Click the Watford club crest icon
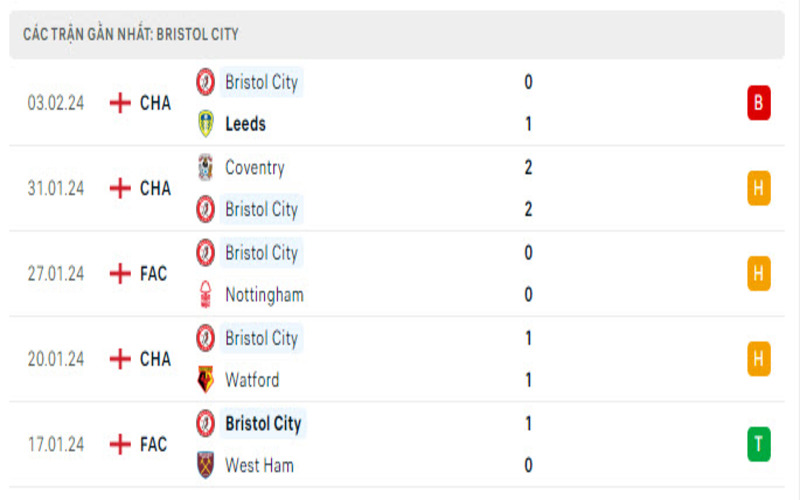 [206, 380]
